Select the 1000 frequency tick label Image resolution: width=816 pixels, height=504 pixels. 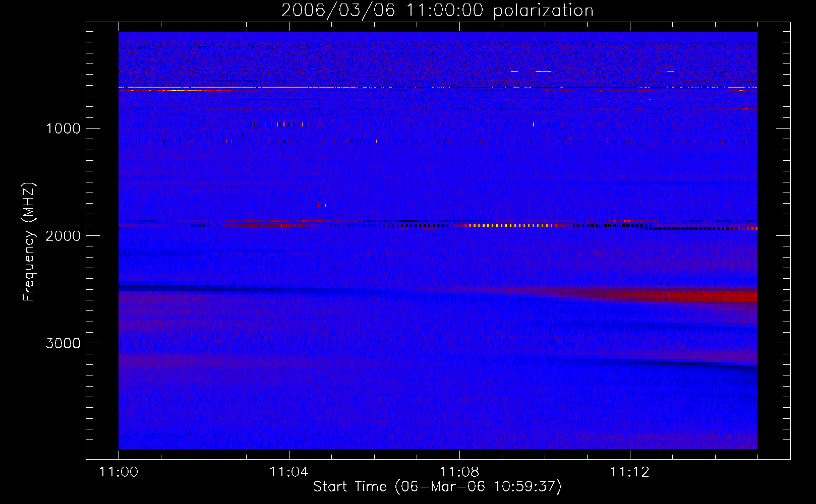(x=63, y=129)
